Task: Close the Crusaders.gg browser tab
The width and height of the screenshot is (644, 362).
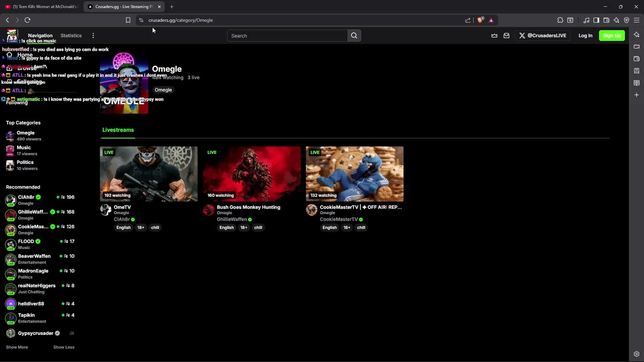Action: [x=159, y=7]
